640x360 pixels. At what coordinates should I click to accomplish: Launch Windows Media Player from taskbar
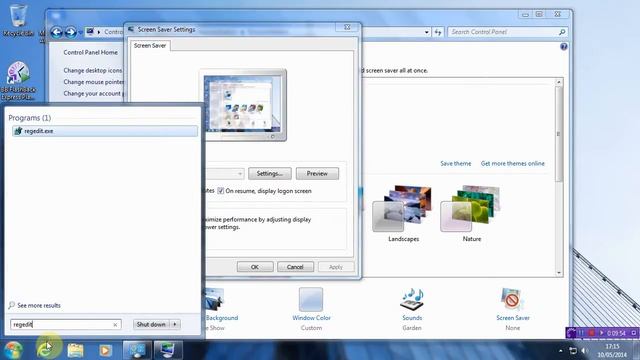click(x=106, y=350)
